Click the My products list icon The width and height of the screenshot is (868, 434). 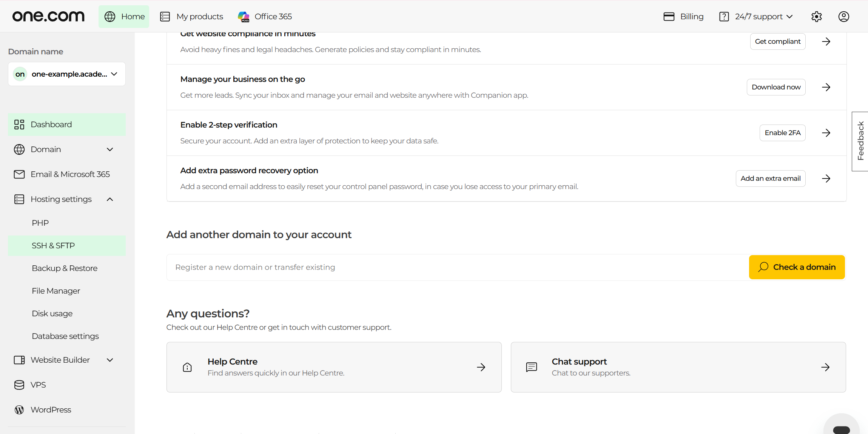coord(165,17)
